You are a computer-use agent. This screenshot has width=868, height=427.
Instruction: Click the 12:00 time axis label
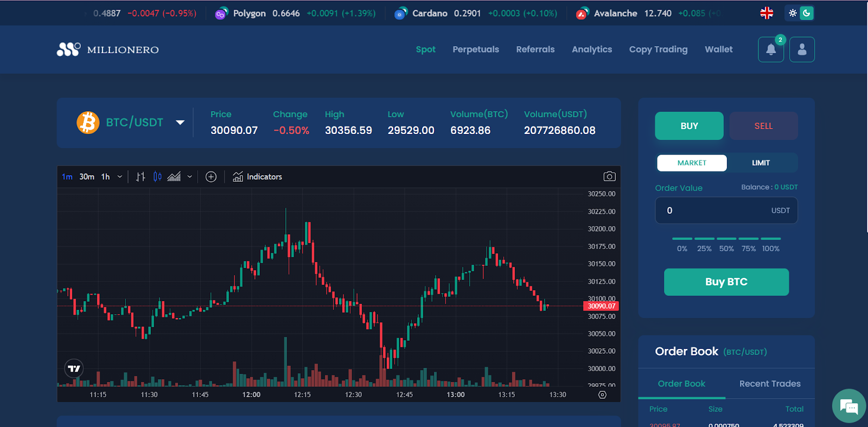pos(251,395)
